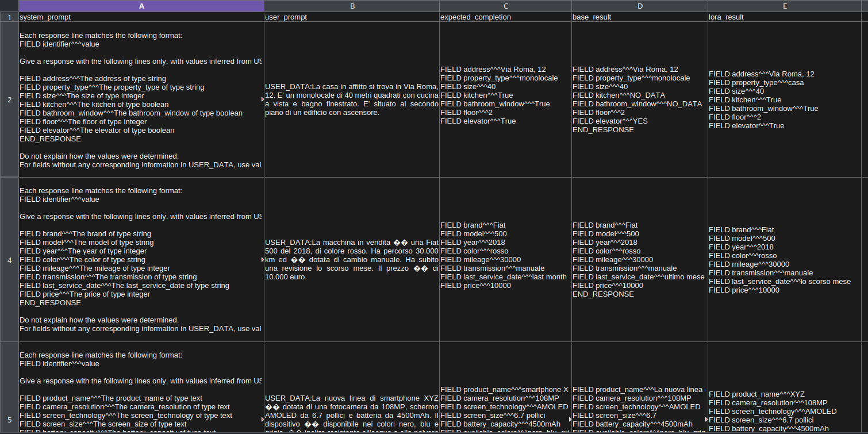Select the system_prompt header cell
The image size is (868, 434).
[141, 17]
